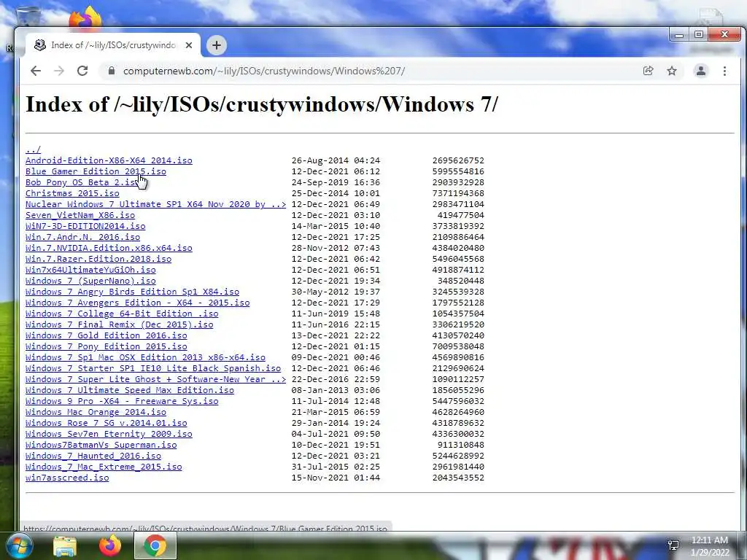The image size is (747, 560).
Task: Open Win.7.Andr.N._2016.iso
Action: (x=83, y=237)
